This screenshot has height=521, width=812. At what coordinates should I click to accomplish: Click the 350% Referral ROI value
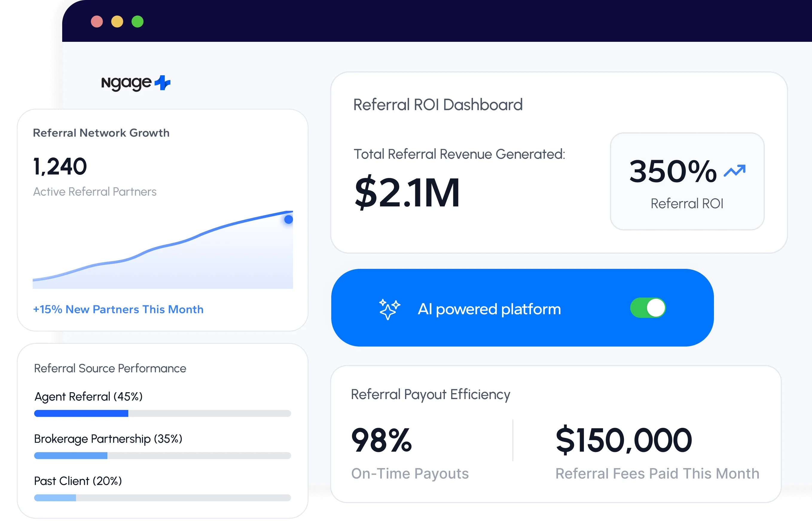(x=673, y=171)
